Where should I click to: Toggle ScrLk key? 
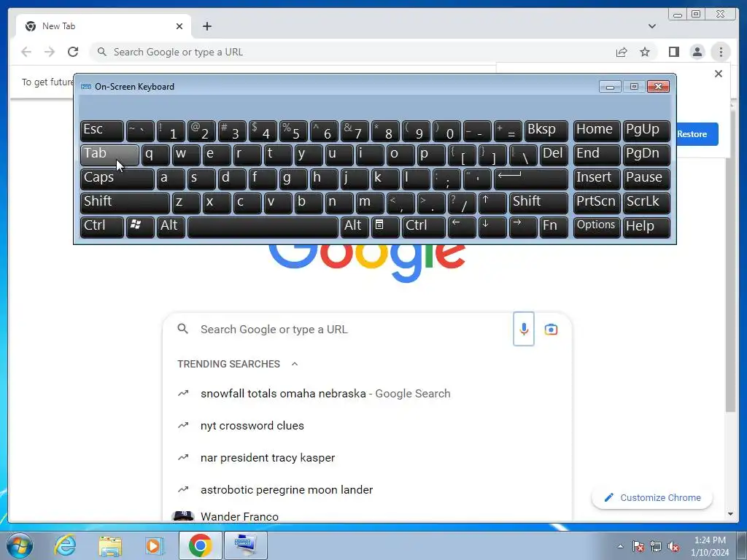(646, 203)
